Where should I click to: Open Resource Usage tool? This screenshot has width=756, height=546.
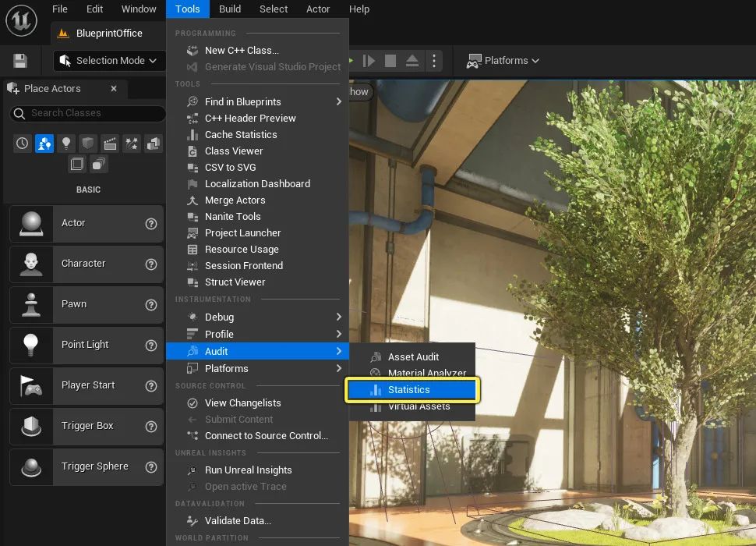point(257,250)
